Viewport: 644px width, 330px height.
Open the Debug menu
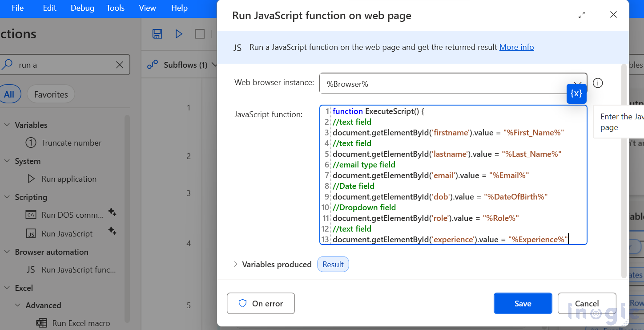click(x=82, y=8)
